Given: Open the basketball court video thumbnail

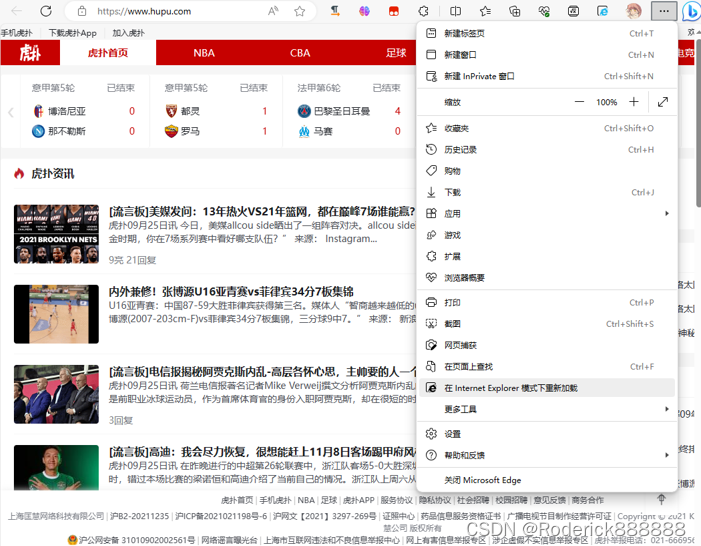Looking at the screenshot, I should (x=56, y=314).
